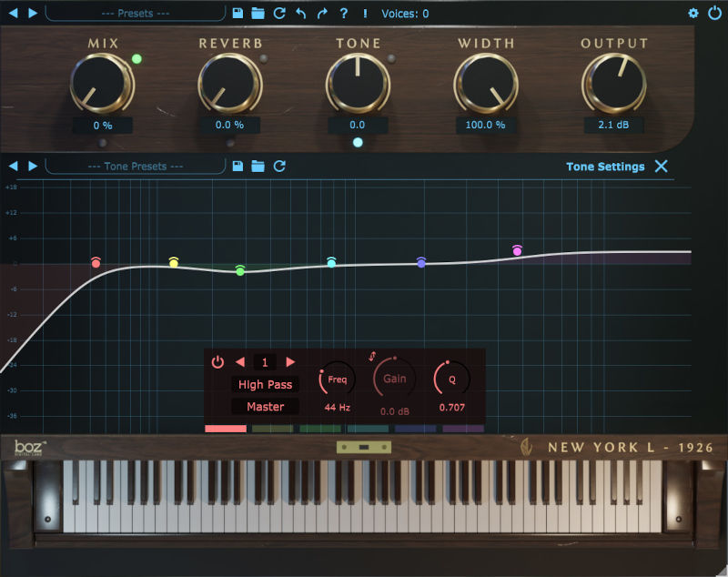The width and height of the screenshot is (728, 577).
Task: Click the Output knob
Action: coord(613,85)
